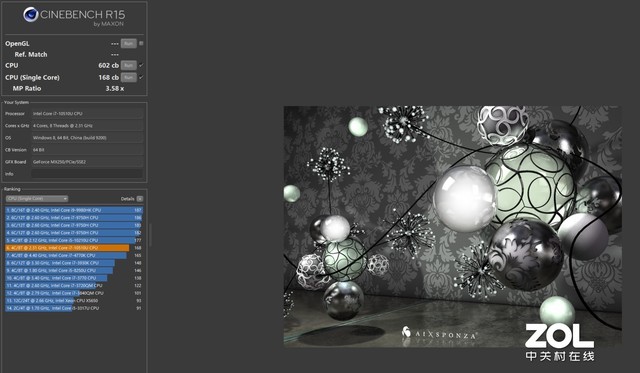Run the CPU (Single Core) benchmark
This screenshot has height=373, width=640.
click(x=129, y=77)
